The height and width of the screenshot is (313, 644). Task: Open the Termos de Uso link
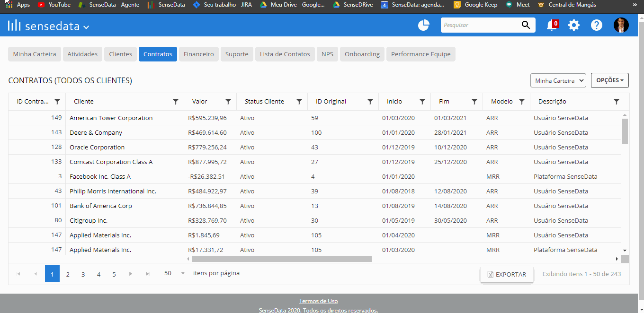tap(318, 301)
